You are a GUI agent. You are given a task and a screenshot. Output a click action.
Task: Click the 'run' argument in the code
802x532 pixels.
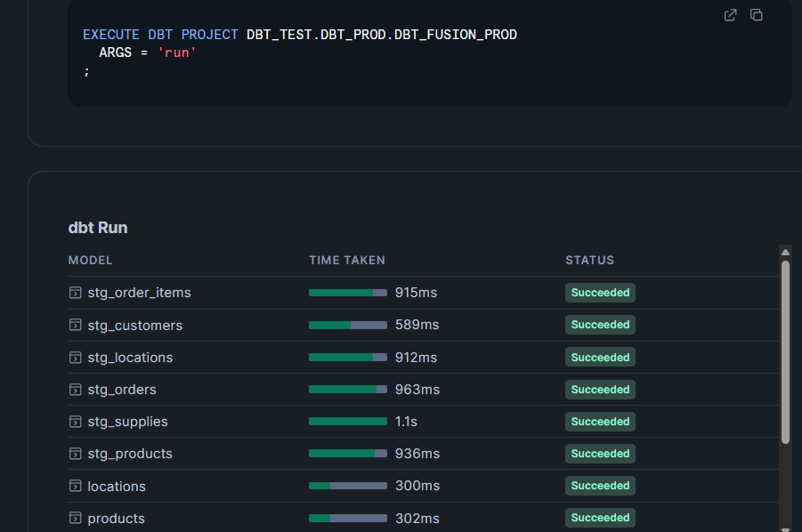point(177,52)
